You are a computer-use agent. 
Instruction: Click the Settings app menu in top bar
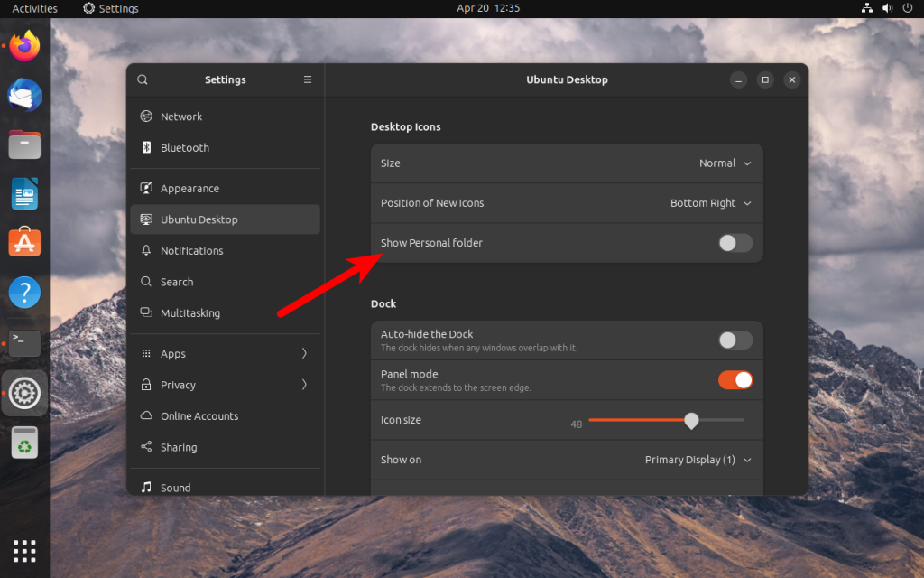111,8
